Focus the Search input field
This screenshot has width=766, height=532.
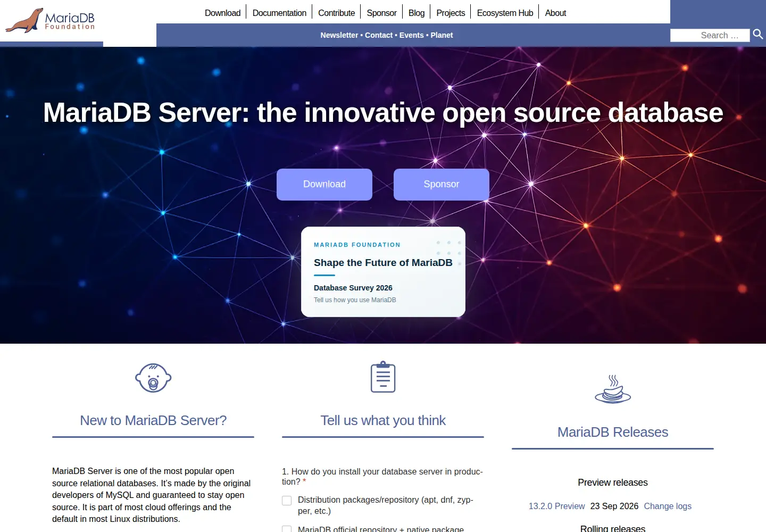pyautogui.click(x=710, y=35)
